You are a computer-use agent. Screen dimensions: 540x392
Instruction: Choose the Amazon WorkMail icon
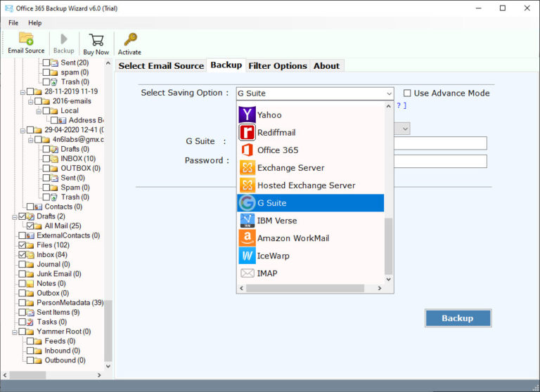(x=247, y=238)
